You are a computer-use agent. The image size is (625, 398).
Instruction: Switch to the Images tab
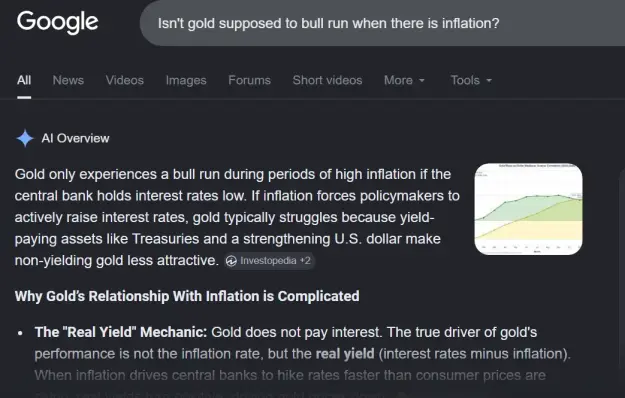[x=186, y=80]
